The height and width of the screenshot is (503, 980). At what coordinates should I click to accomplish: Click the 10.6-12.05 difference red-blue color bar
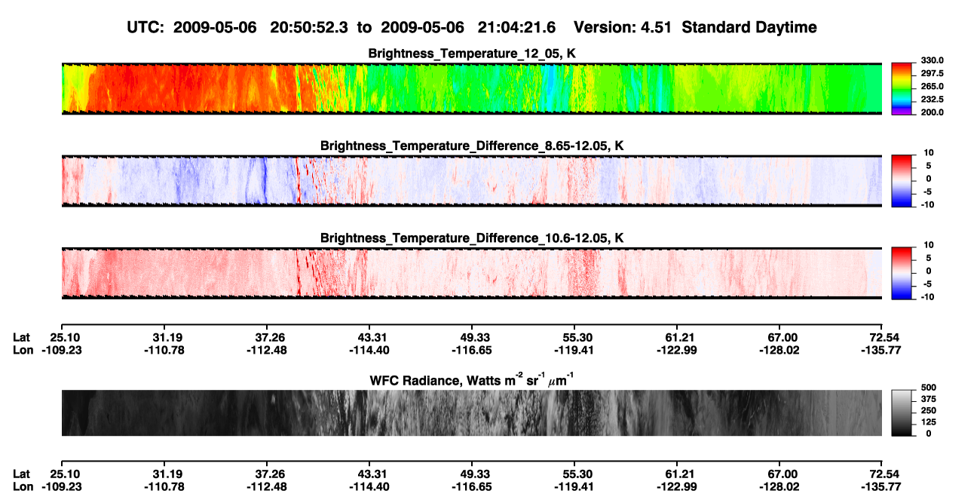902,272
